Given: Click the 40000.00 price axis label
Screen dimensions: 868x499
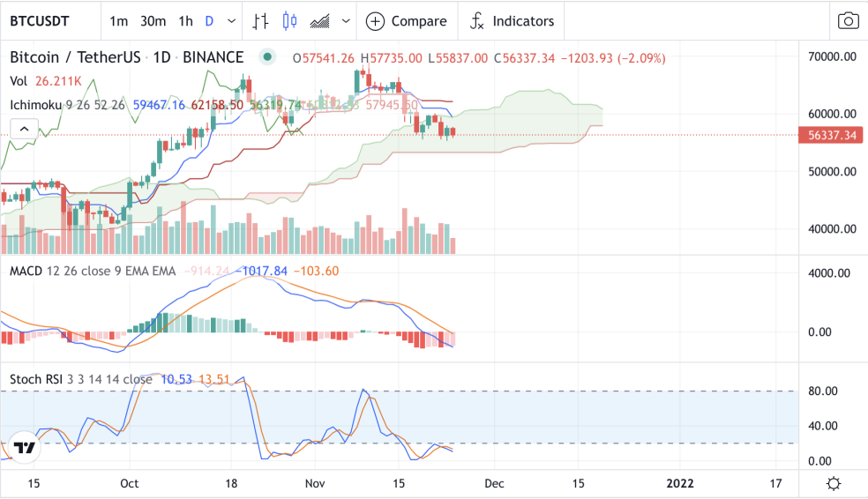Looking at the screenshot, I should pyautogui.click(x=832, y=229).
